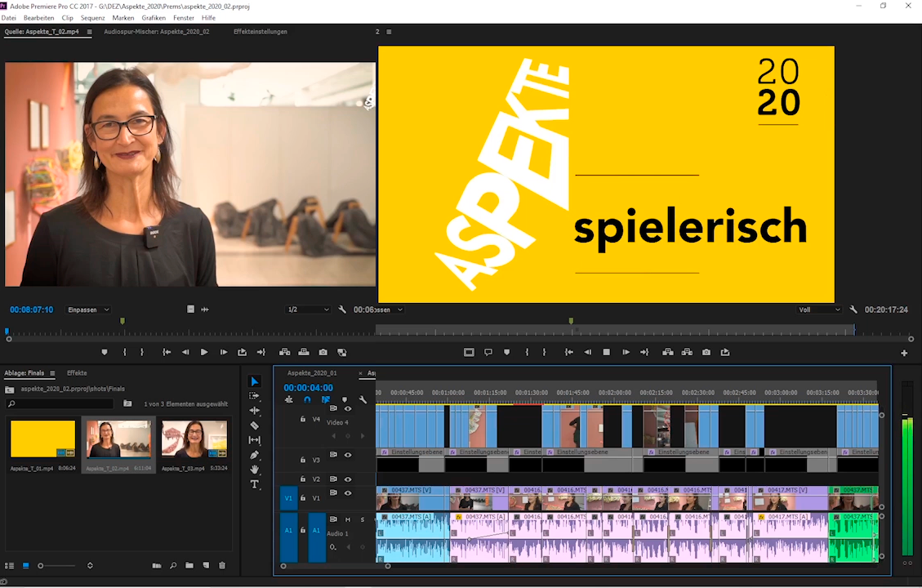Screen dimensions: 922x588
Task: Hide Video 4 track output eye
Action: tap(348, 408)
